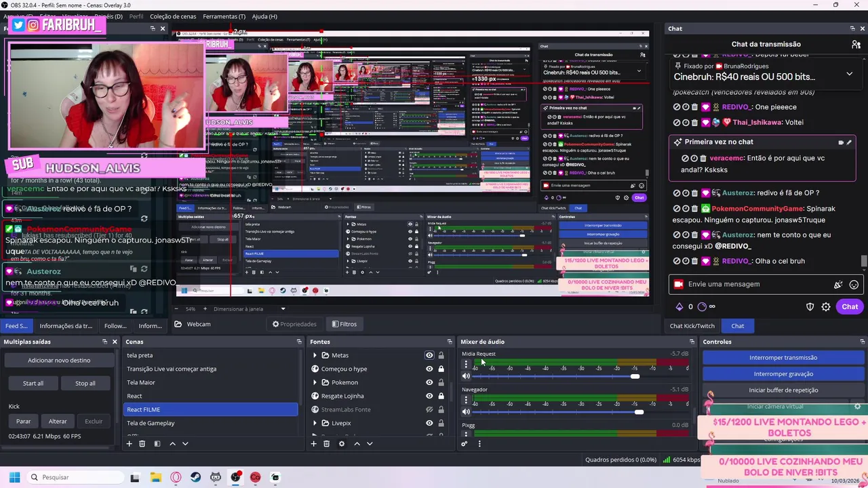The width and height of the screenshot is (868, 488).
Task: Move the selected source down in Fontes
Action: [x=370, y=444]
